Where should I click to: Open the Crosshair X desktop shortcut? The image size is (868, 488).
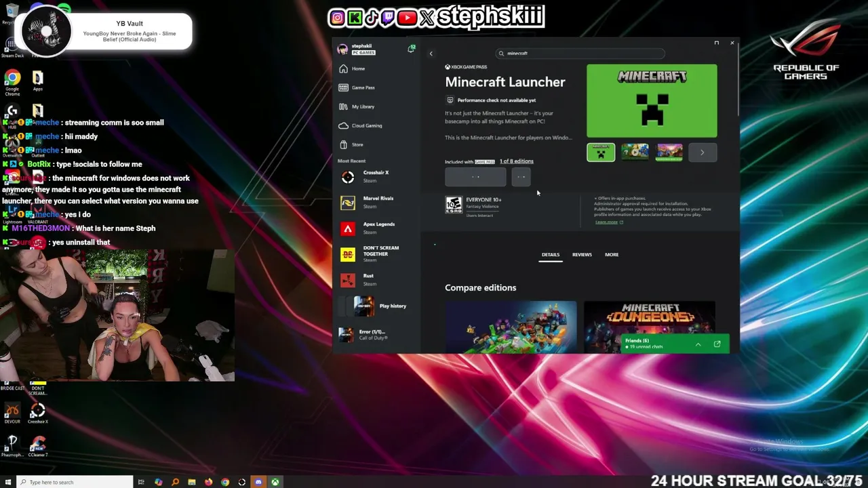coord(37,414)
